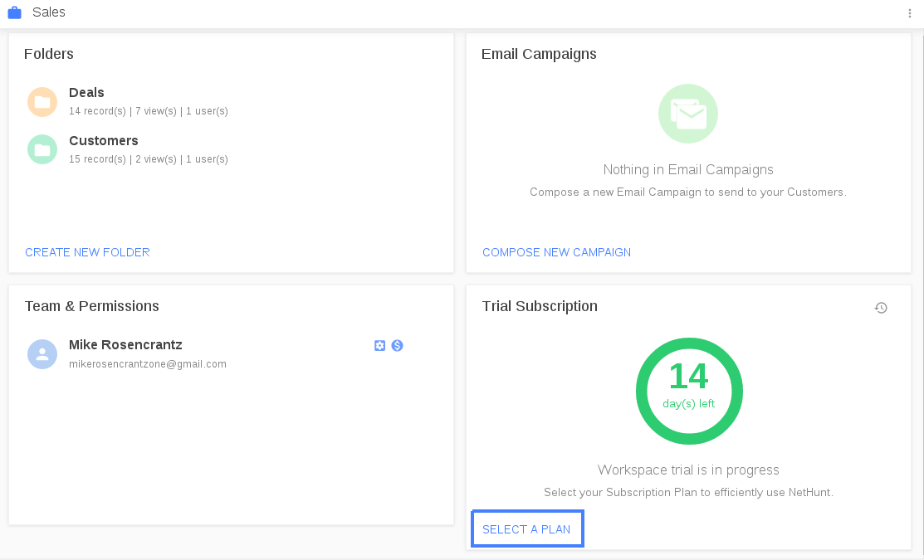The height and width of the screenshot is (560, 924).
Task: Click Deals details '14 record(s) | 7 view(s) | 1 user(s)'
Action: 149,111
